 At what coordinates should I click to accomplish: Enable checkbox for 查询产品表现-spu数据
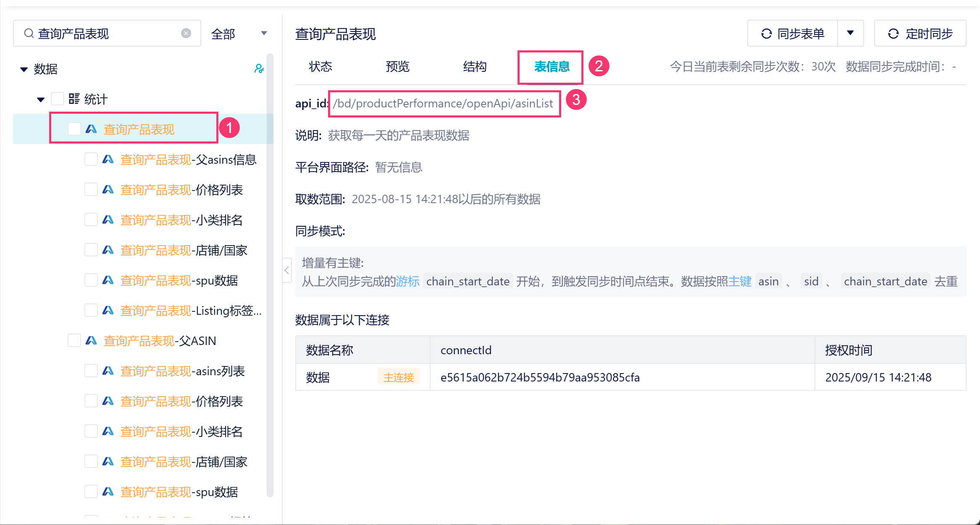coord(91,280)
